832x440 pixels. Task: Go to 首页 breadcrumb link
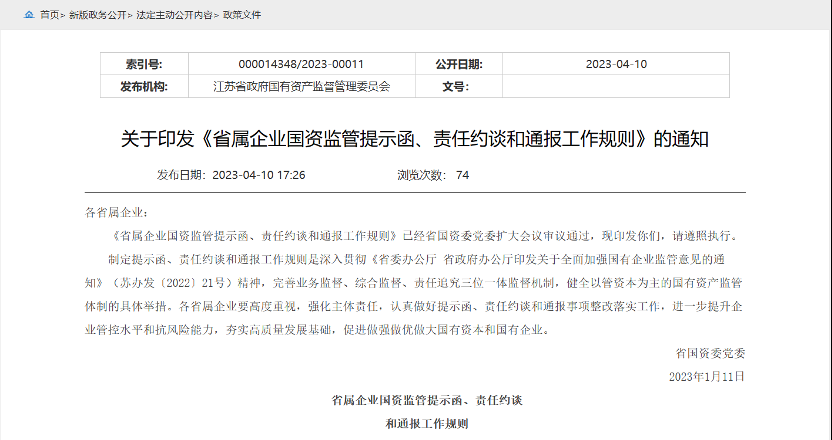[49, 16]
